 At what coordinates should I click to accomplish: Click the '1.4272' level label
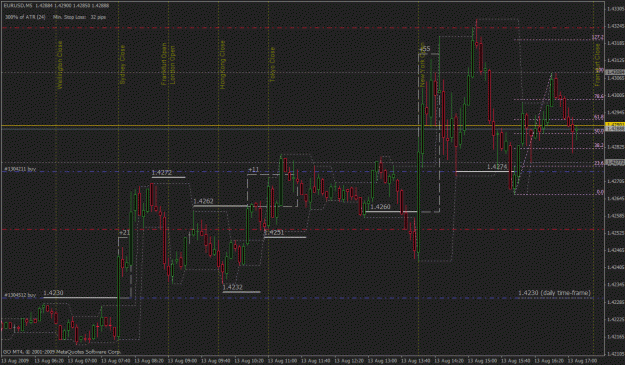(x=161, y=173)
